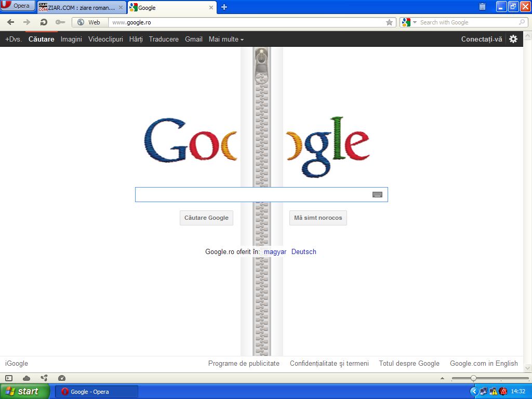Image resolution: width=532 pixels, height=399 pixels.
Task: Open a new tab with plus button
Action: click(224, 7)
